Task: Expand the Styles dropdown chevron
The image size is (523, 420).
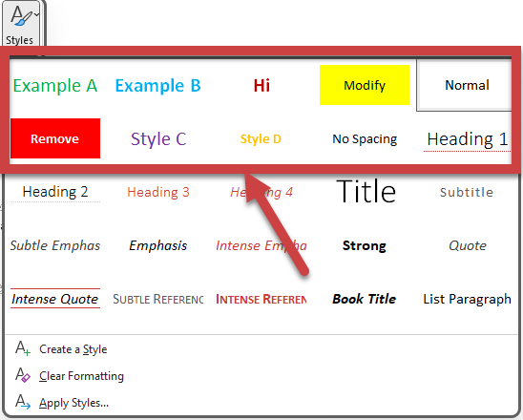Action: tap(36, 14)
